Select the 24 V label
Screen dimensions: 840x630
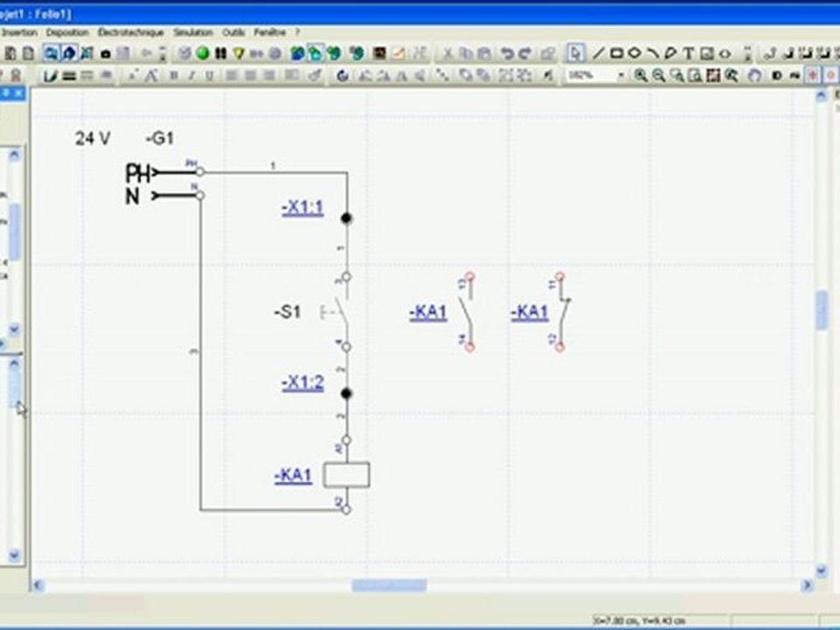click(93, 139)
